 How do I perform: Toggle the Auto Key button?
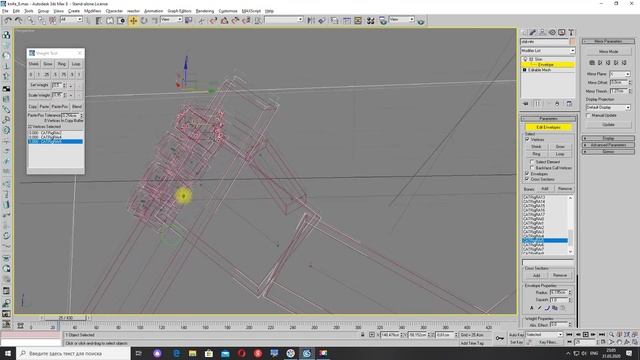tap(516, 335)
